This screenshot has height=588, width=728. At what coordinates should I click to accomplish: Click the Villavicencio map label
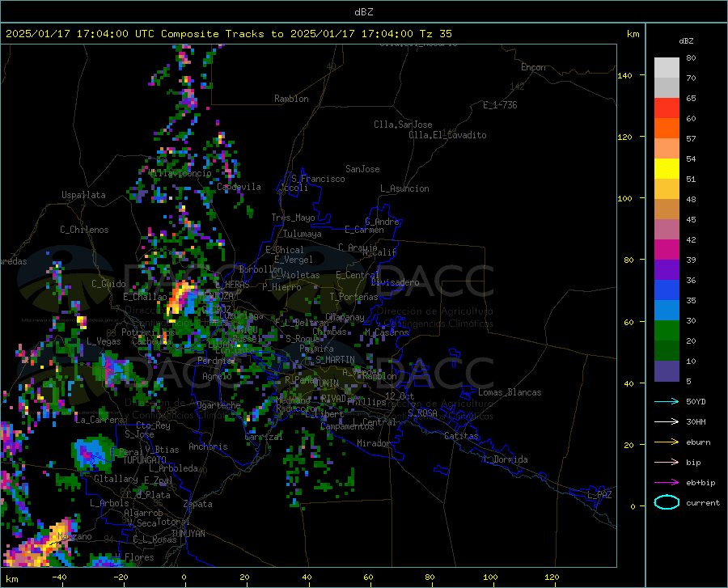(x=180, y=173)
